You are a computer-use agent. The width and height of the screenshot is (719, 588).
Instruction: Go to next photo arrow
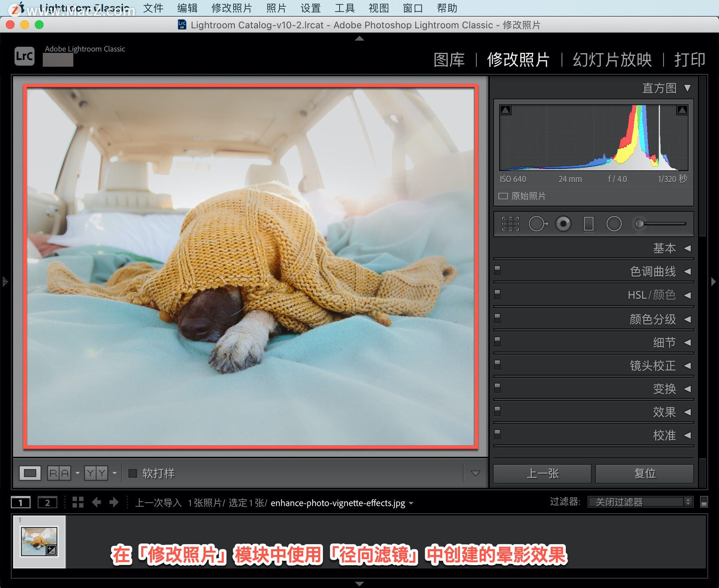pyautogui.click(x=114, y=502)
